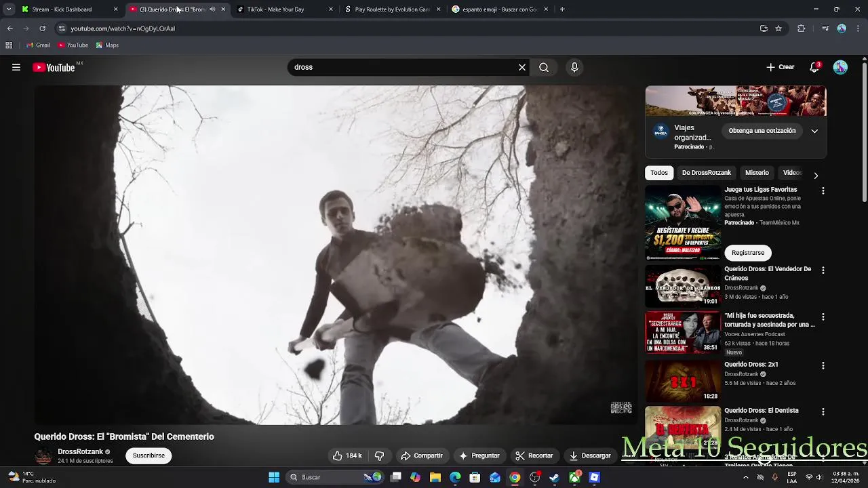This screenshot has width=868, height=488.
Task: Select the 'De DrossRotzank' filter chip
Action: point(707,173)
